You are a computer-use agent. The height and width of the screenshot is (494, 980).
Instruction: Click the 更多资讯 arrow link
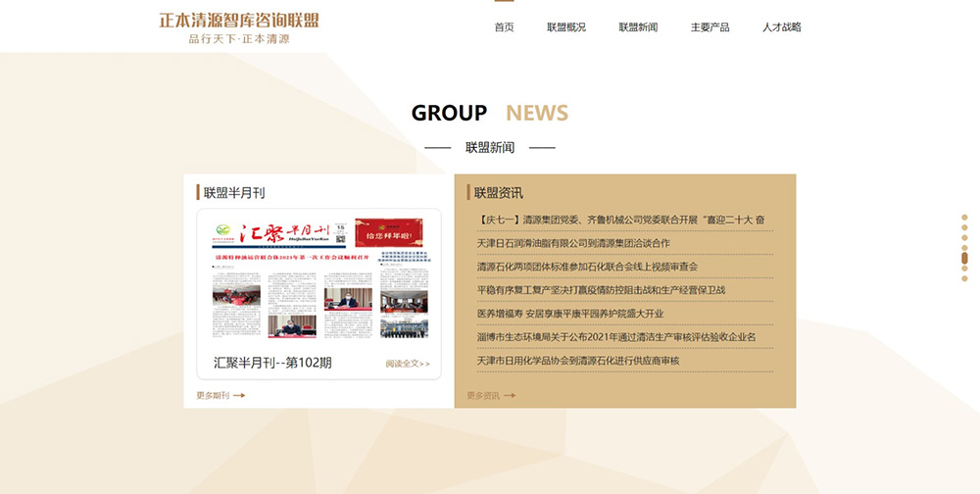(x=491, y=396)
